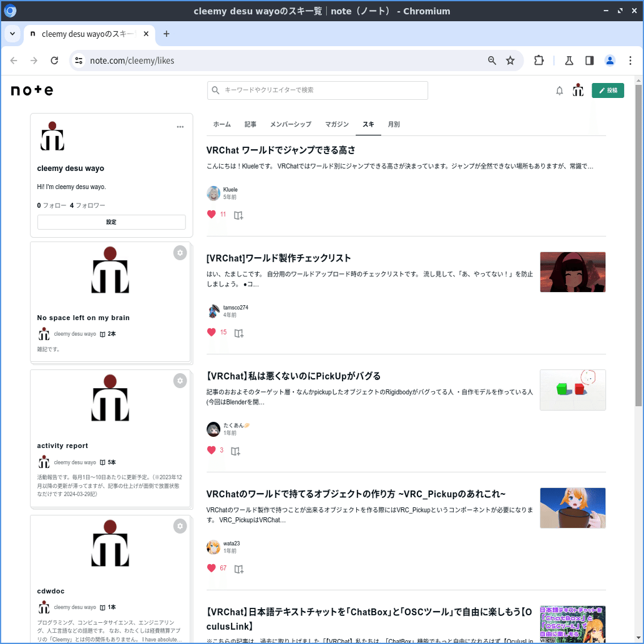Open the world checklist article thumbnail
Screen dimensions: 644x644
click(x=572, y=272)
